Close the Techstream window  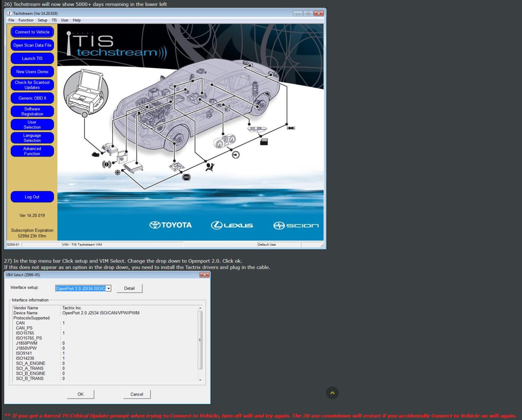pos(319,13)
